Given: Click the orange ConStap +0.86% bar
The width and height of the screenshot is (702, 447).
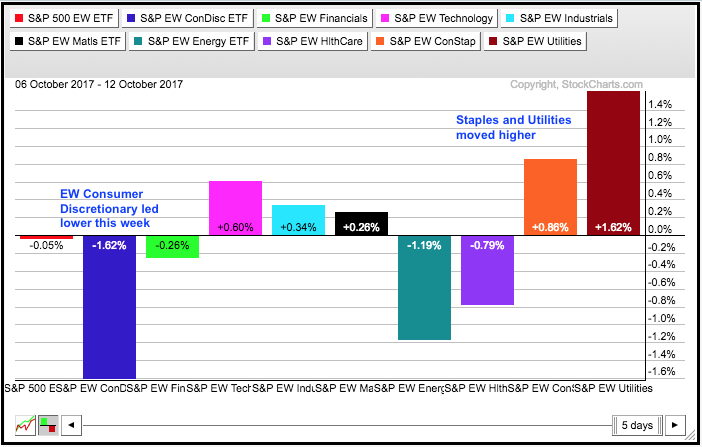Looking at the screenshot, I should pos(550,195).
